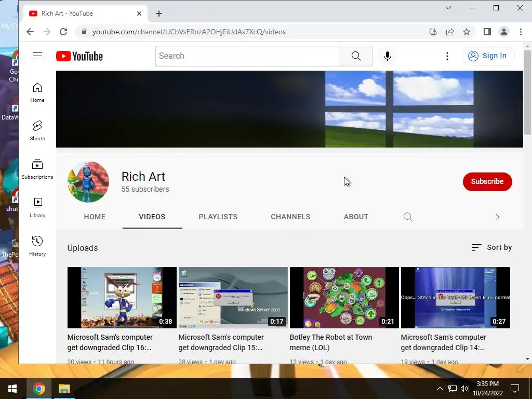Image resolution: width=532 pixels, height=399 pixels.
Task: Click the Sign in button
Action: tap(488, 56)
